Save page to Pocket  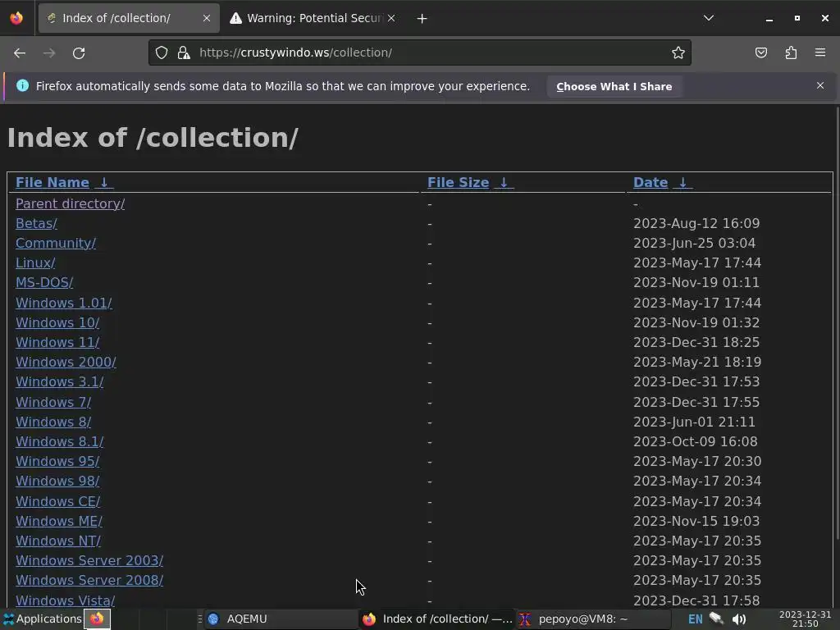pos(760,52)
